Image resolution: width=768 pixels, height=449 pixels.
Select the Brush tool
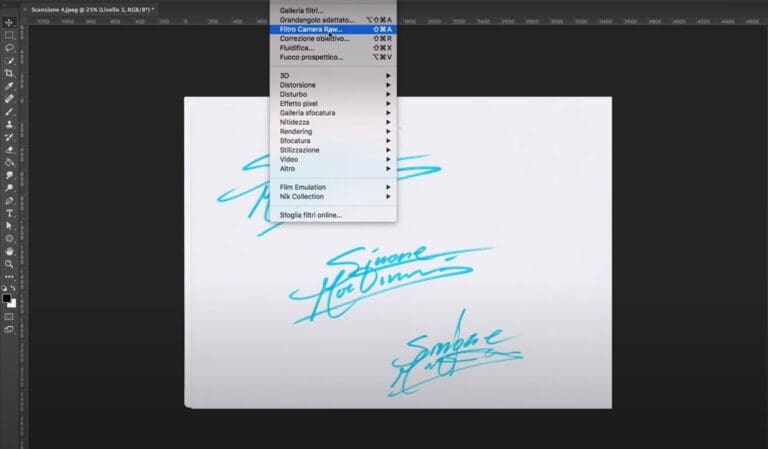tap(9, 112)
